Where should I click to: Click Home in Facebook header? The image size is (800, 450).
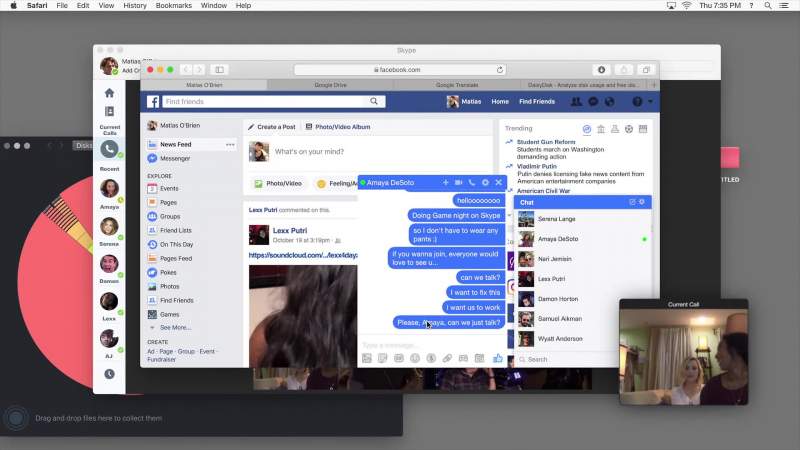coord(500,102)
